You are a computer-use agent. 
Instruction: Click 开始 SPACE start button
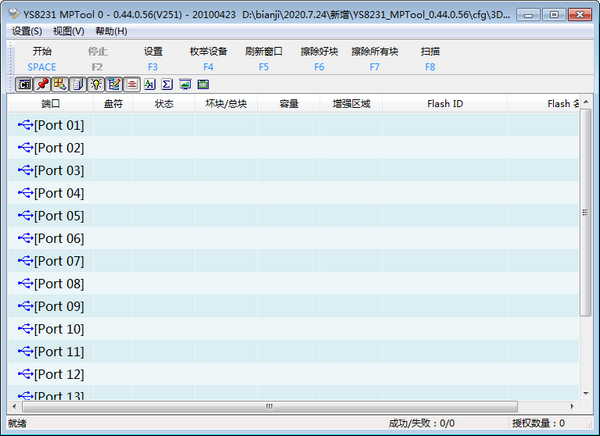[42, 59]
